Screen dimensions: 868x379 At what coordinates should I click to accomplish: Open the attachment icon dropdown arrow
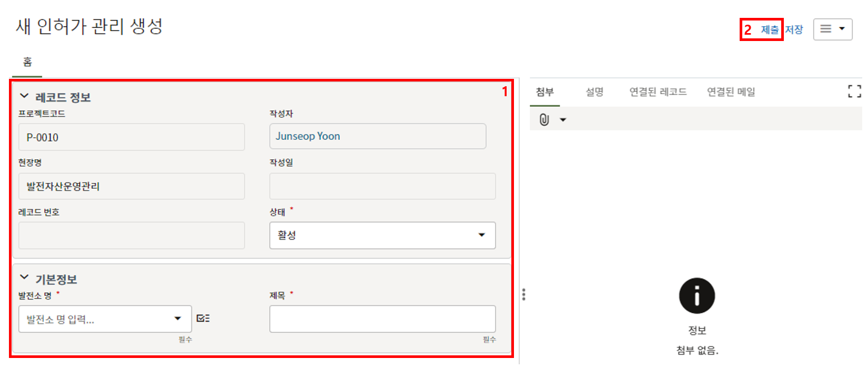point(563,120)
